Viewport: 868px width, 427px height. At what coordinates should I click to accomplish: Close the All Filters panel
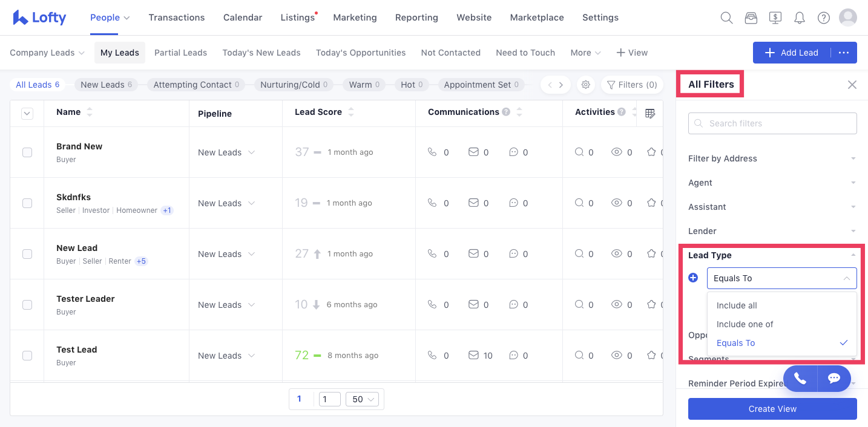tap(852, 85)
